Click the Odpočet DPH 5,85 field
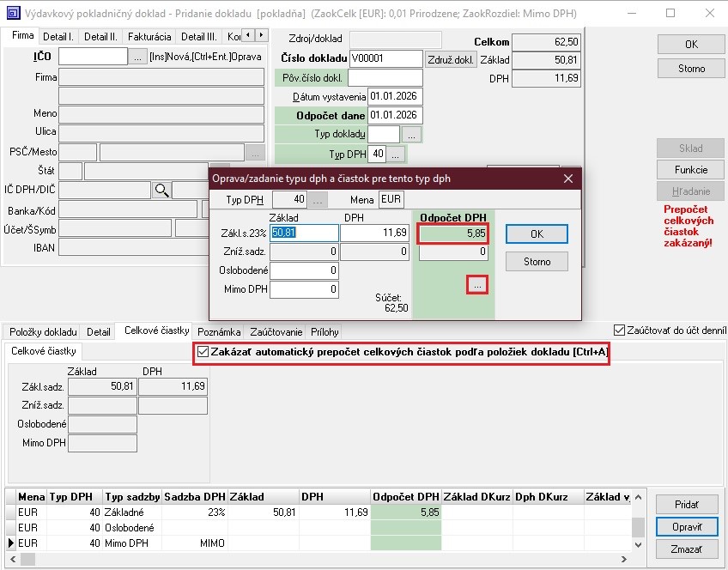Viewport: 728px width, 570px height. pos(453,233)
